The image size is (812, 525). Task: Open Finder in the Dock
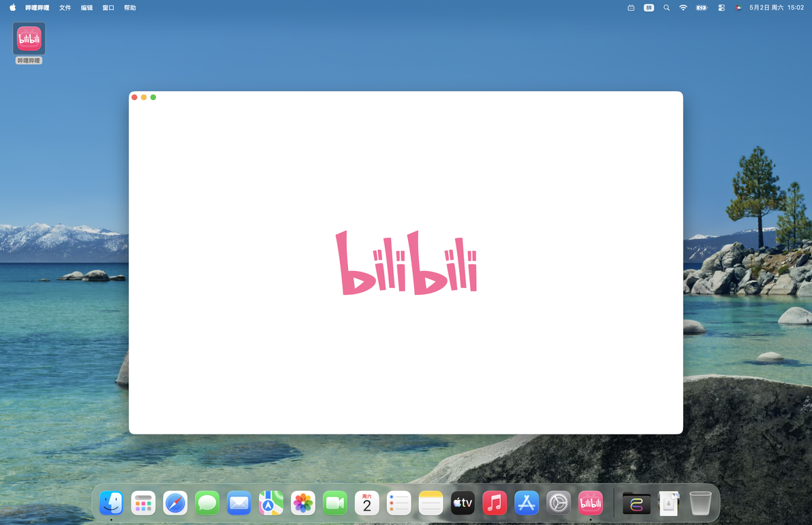click(x=111, y=503)
